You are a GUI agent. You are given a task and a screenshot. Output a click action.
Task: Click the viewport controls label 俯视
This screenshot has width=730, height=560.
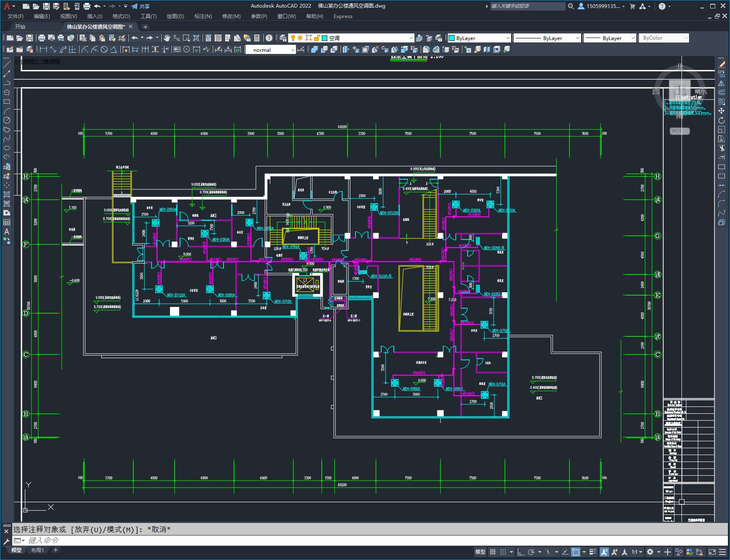30,62
